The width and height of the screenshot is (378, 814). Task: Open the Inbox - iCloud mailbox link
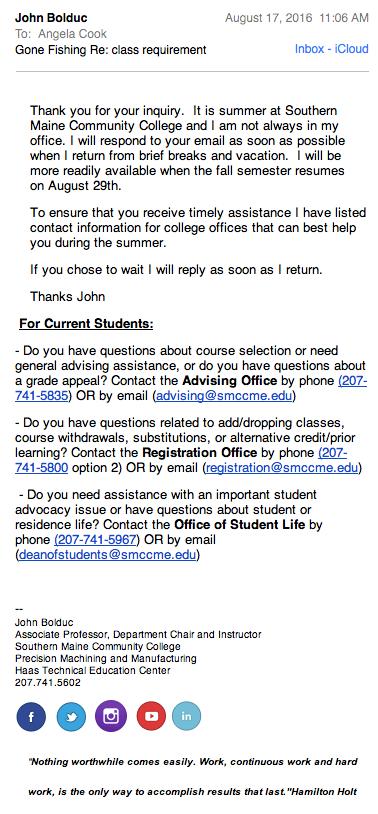[x=332, y=49]
